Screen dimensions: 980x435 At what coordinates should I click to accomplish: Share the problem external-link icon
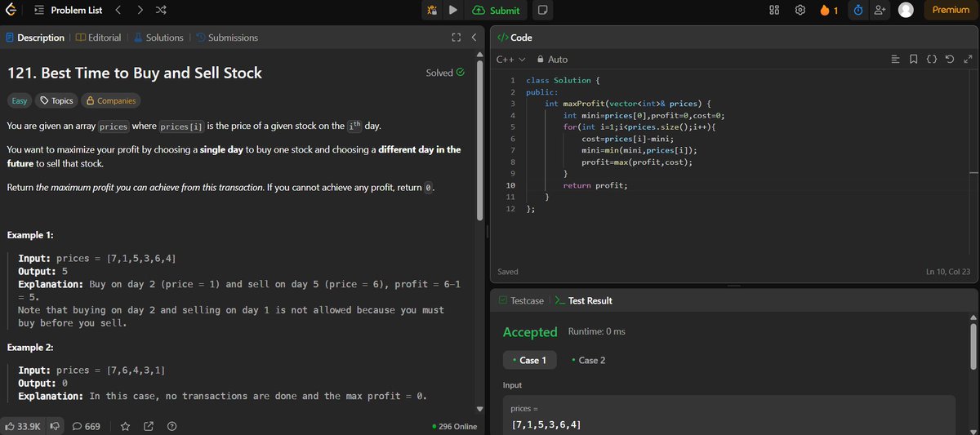[x=149, y=426]
